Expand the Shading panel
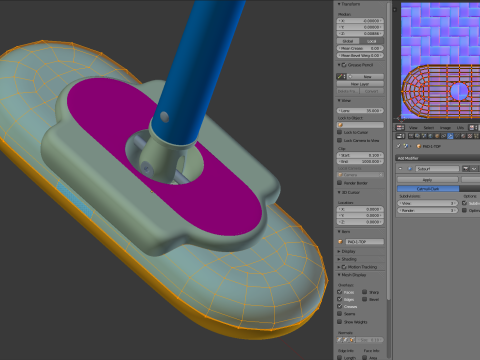Screen dimensions: 480x360 (339, 259)
